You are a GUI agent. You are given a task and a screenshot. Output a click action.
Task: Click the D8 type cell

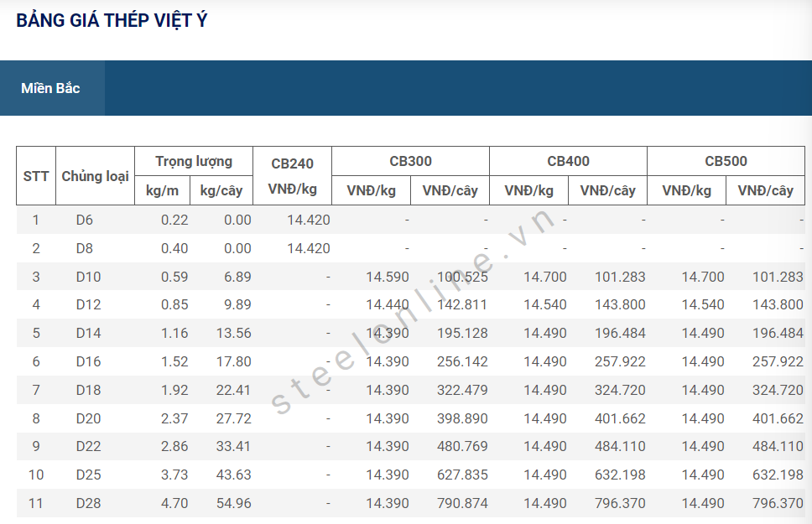tap(85, 248)
